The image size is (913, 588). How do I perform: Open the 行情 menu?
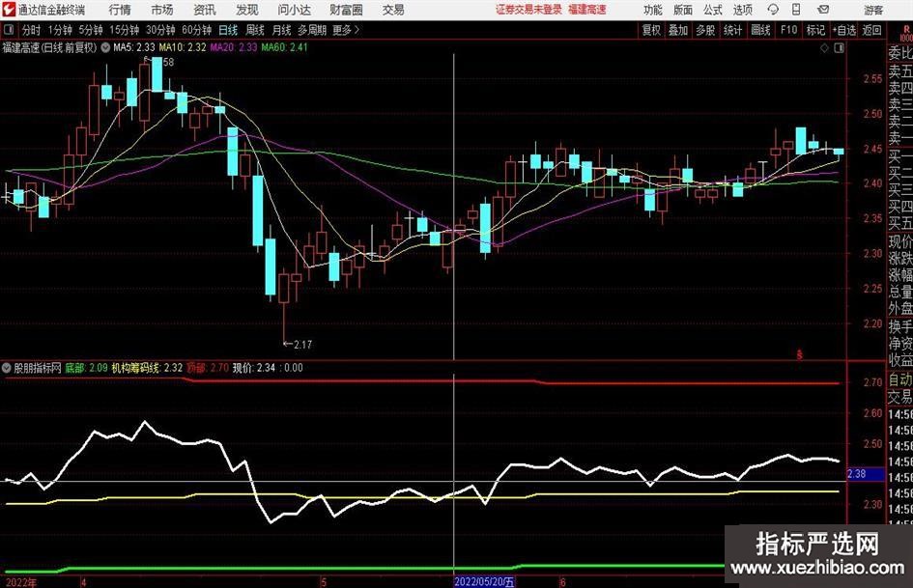click(120, 10)
